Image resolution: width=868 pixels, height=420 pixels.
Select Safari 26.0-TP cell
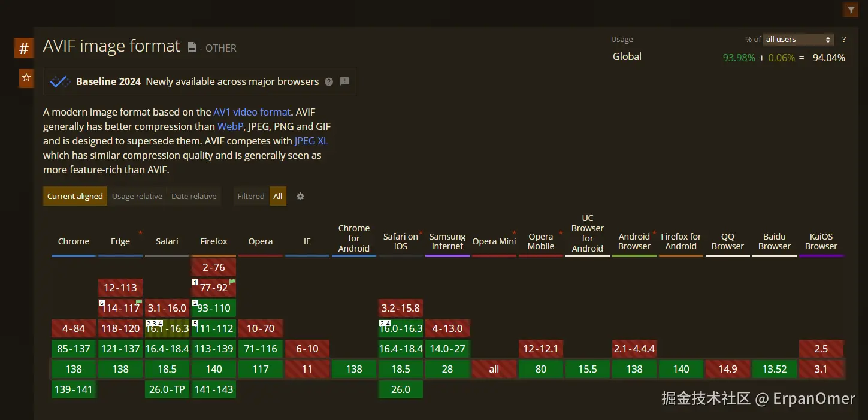(x=167, y=389)
